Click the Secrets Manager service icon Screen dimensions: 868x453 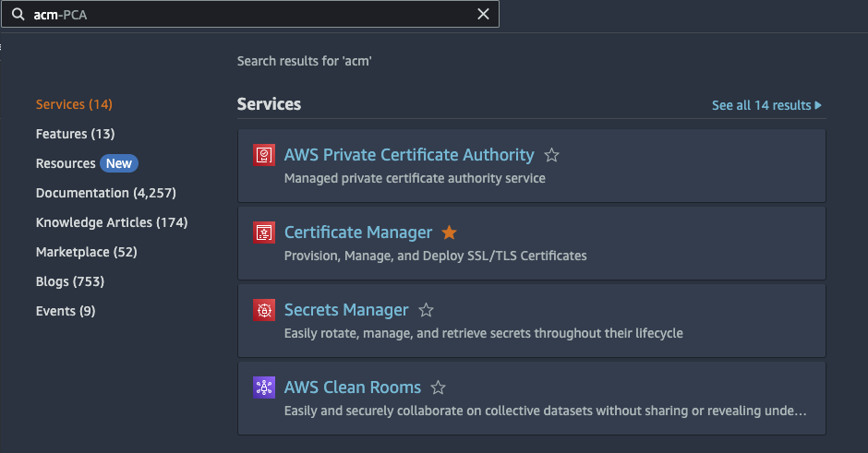[264, 310]
